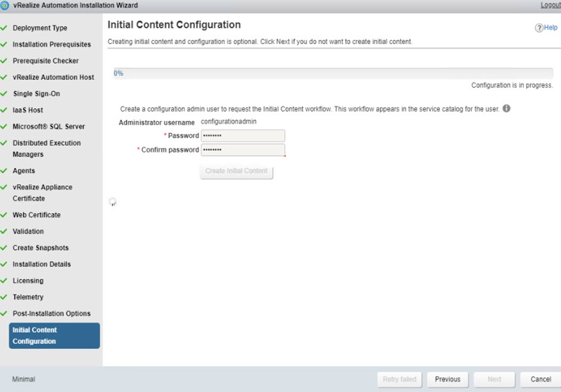Select the Installation Details step
Screen dimensions: 561x392
42,264
